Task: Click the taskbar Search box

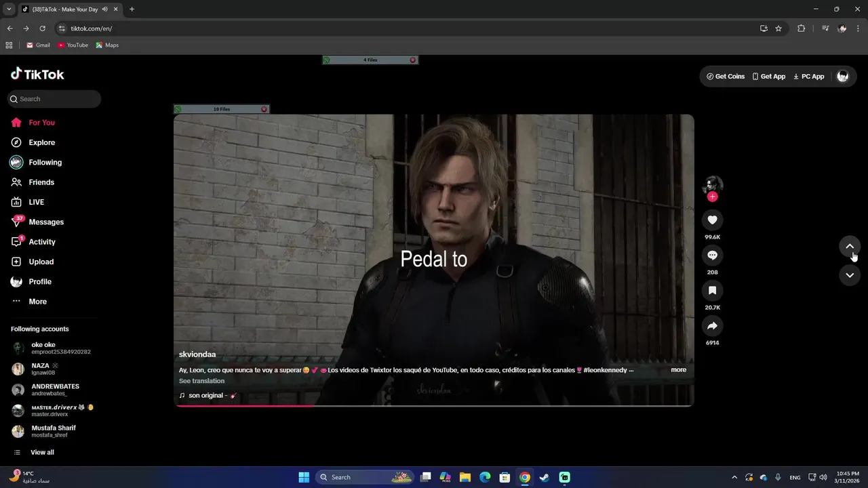Action: coord(366,477)
